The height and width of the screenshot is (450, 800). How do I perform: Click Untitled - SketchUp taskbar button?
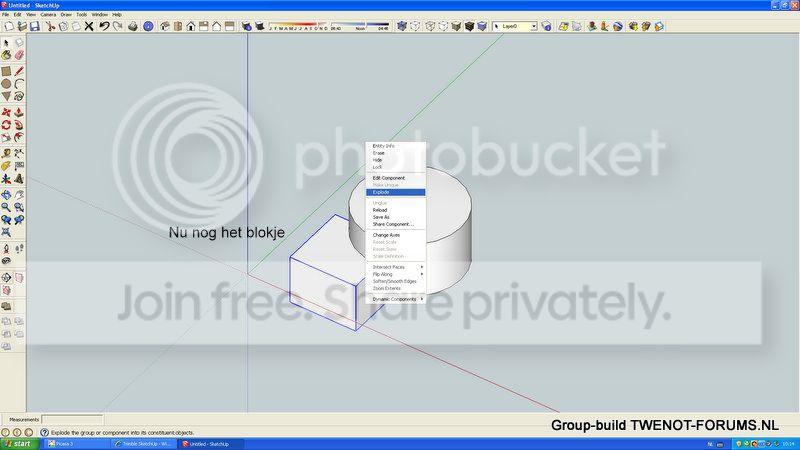211,444
